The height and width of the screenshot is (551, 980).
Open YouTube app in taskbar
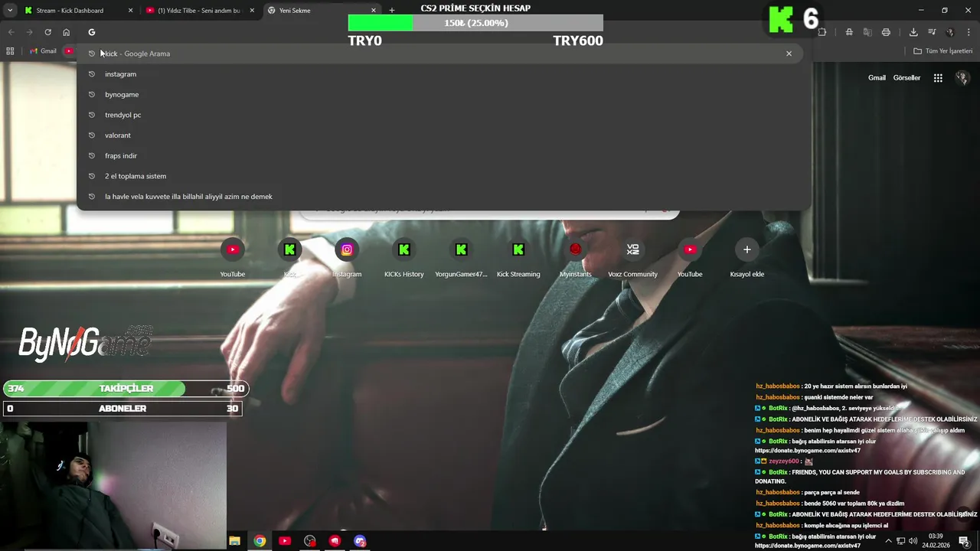285,541
